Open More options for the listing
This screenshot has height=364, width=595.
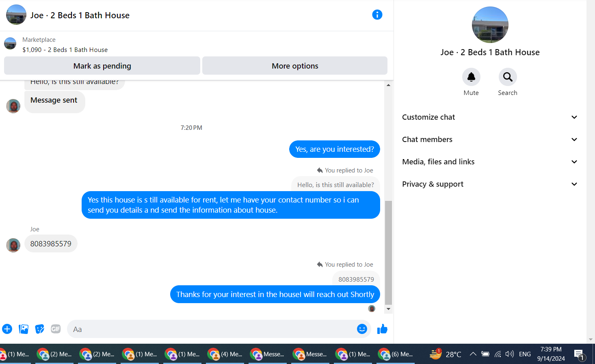295,66
